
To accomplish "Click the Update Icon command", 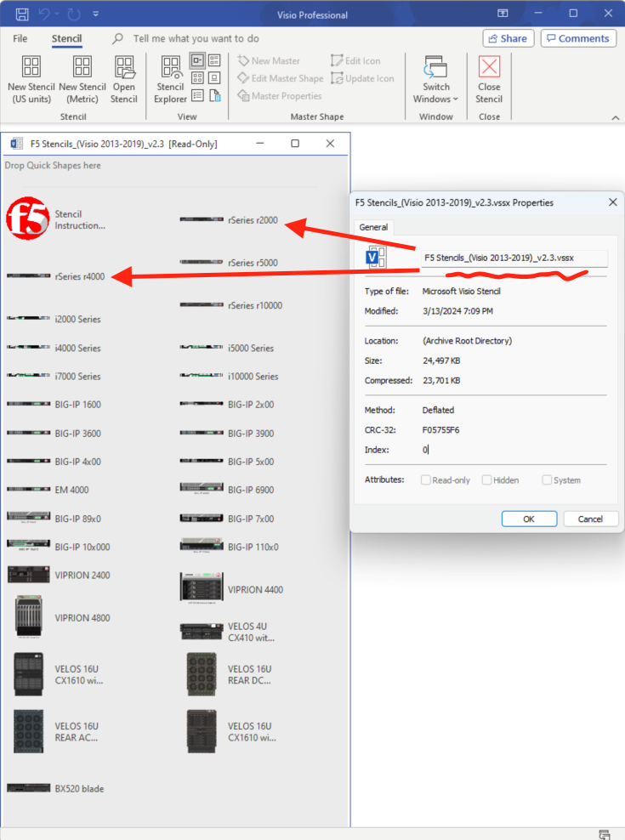I will point(362,78).
